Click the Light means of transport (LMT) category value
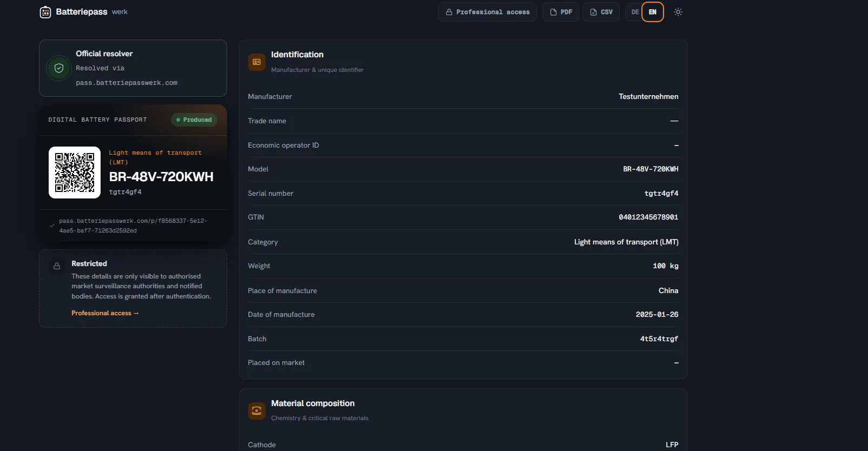The width and height of the screenshot is (868, 451). pyautogui.click(x=626, y=242)
